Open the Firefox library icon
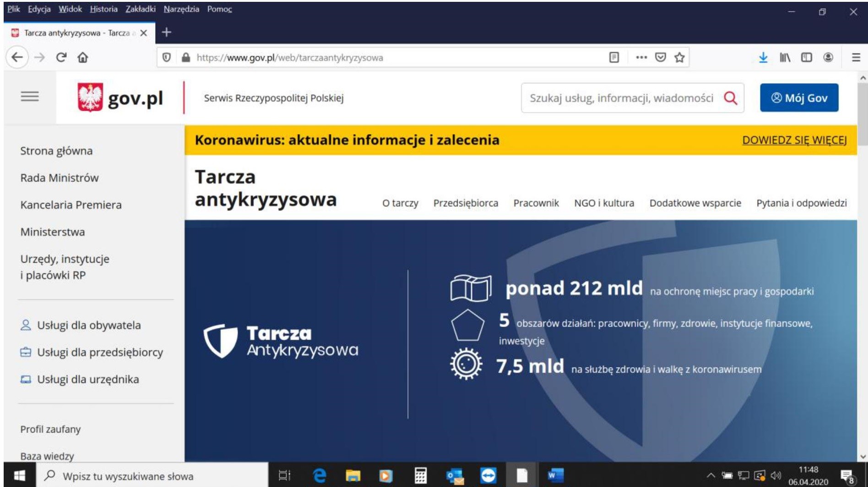This screenshot has width=868, height=487. click(785, 57)
